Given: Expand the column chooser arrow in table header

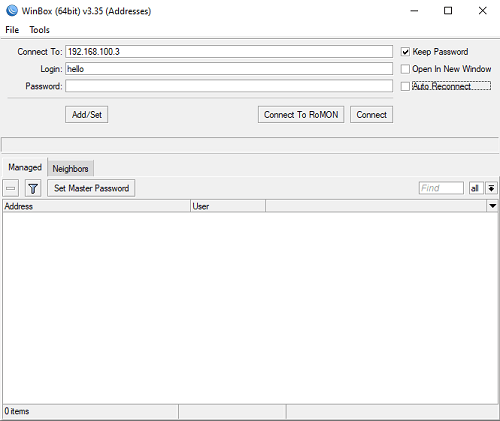Looking at the screenshot, I should click(493, 206).
